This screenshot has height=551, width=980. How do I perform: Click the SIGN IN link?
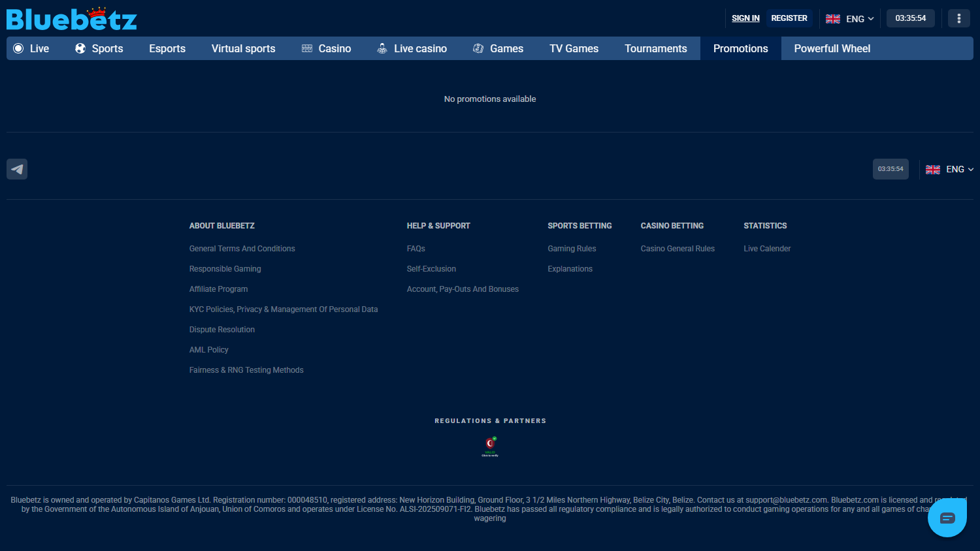745,18
